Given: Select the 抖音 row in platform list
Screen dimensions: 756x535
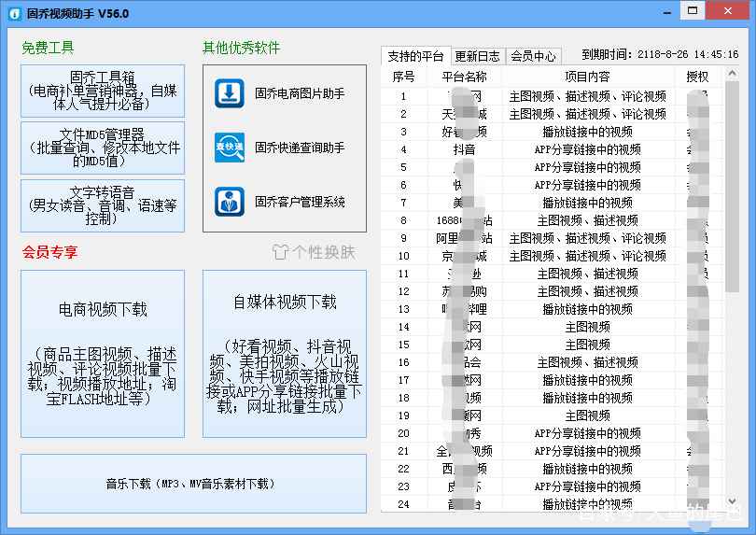Looking at the screenshot, I should 464,149.
